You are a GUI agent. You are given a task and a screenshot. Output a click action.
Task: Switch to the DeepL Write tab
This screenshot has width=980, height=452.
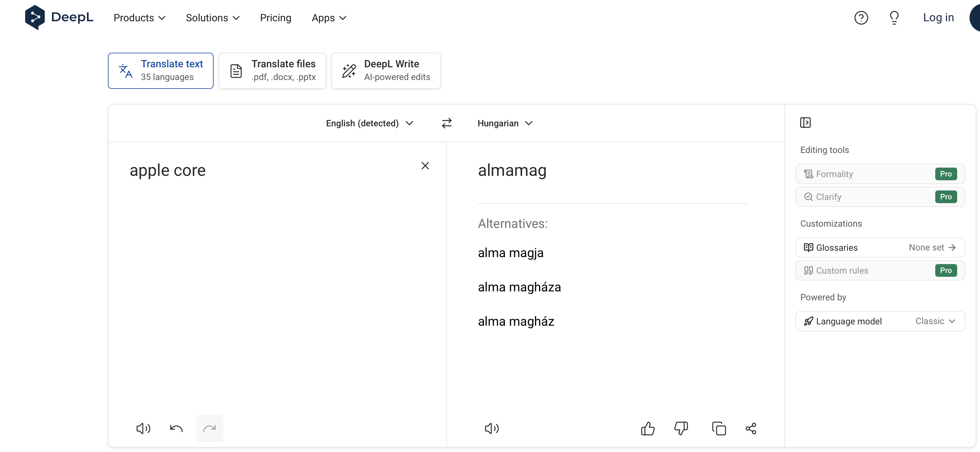coord(386,71)
